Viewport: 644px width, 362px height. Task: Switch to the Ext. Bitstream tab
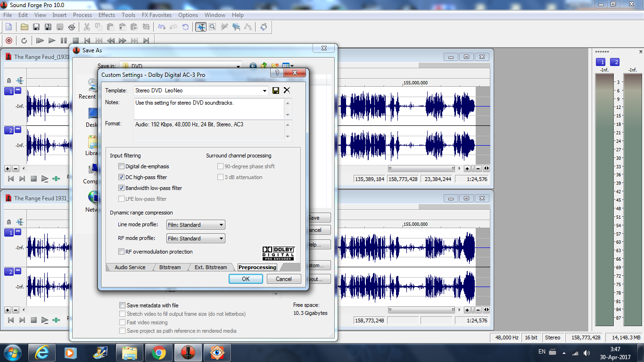211,267
